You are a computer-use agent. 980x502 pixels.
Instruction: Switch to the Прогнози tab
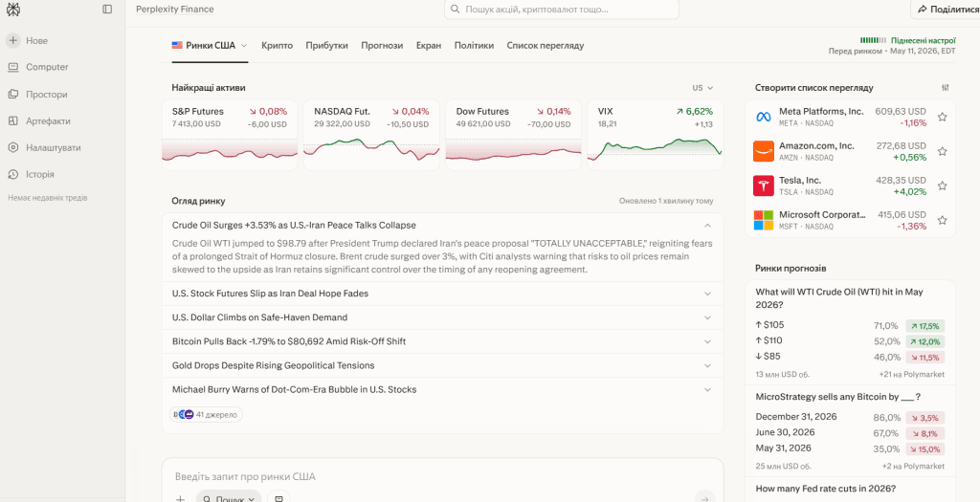click(x=382, y=46)
